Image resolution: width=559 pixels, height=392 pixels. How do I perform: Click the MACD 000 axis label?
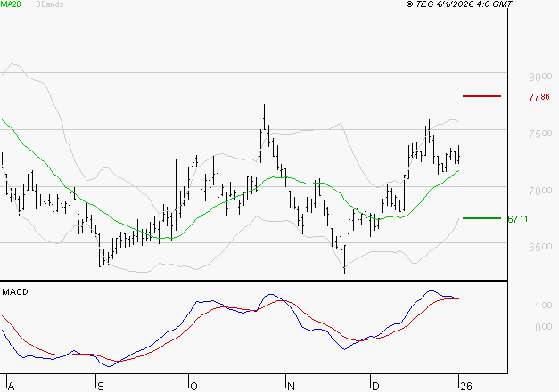click(x=544, y=327)
